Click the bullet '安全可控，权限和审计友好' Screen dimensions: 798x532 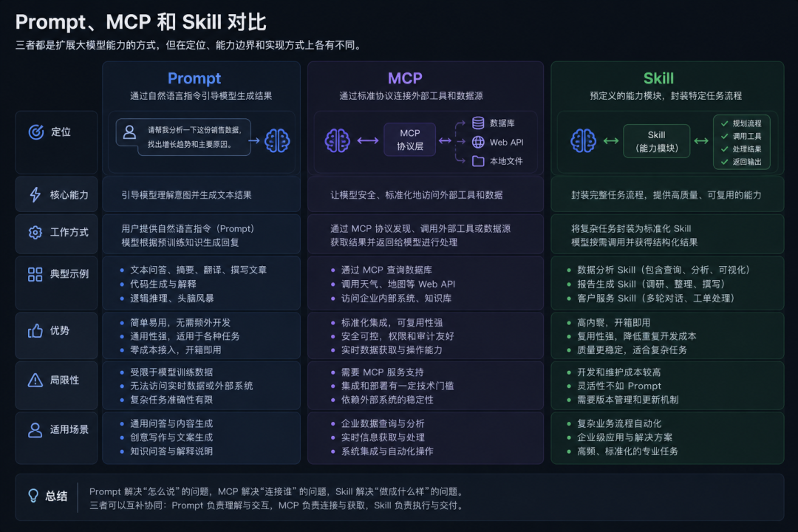(x=398, y=336)
